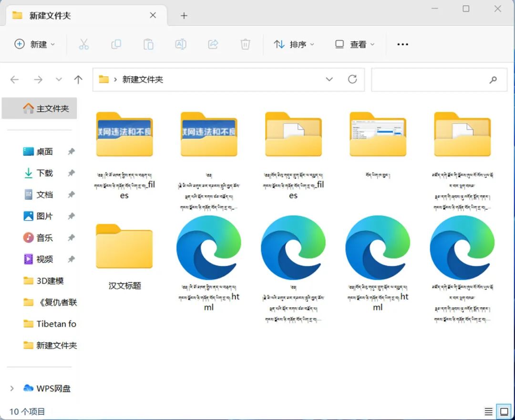Click the search magnifier icon
The height and width of the screenshot is (420, 515).
pos(493,80)
